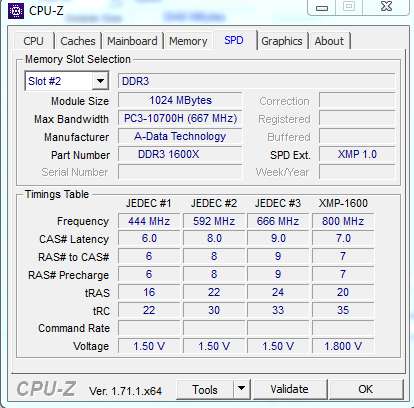This screenshot has width=414, height=408.
Task: Click tRC value 35
Action: 343,310
